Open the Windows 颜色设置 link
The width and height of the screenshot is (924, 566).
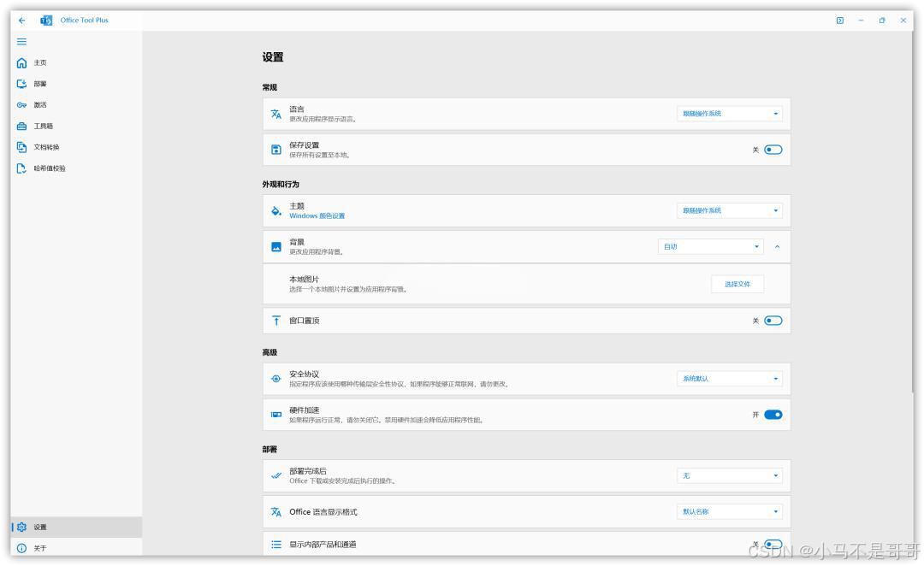[317, 216]
